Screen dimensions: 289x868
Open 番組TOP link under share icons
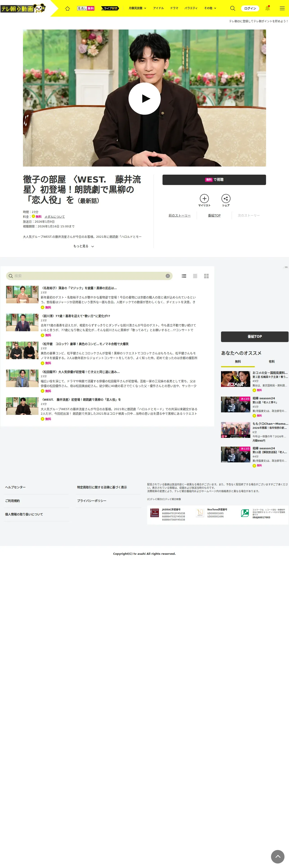click(214, 216)
